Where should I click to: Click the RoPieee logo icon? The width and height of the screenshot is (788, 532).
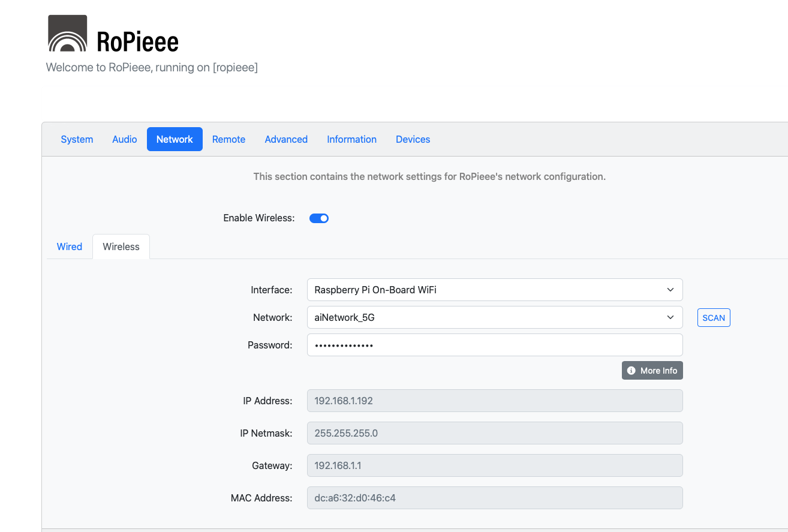tap(67, 33)
